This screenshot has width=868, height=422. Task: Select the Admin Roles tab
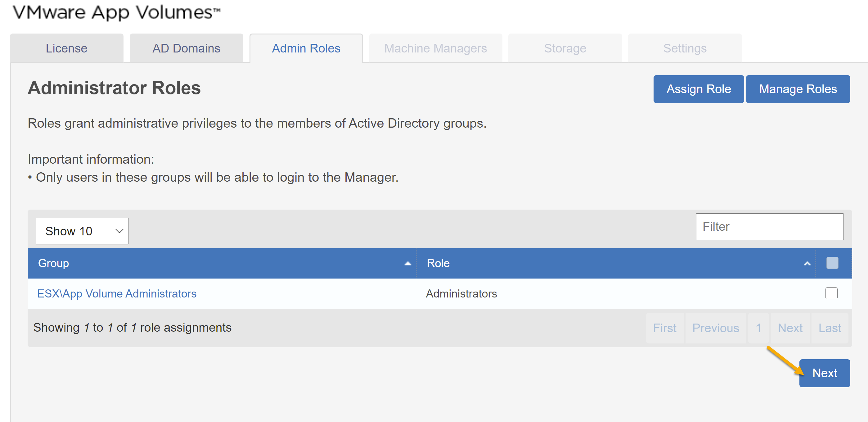[306, 48]
